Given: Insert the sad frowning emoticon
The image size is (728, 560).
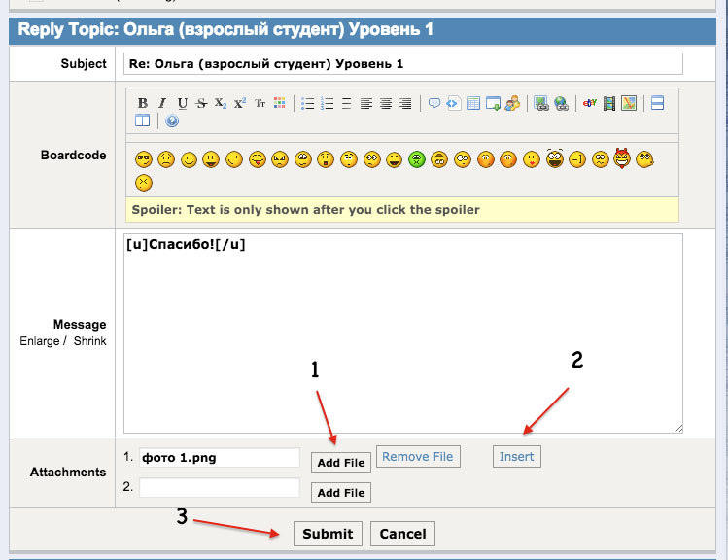Looking at the screenshot, I should tap(166, 159).
